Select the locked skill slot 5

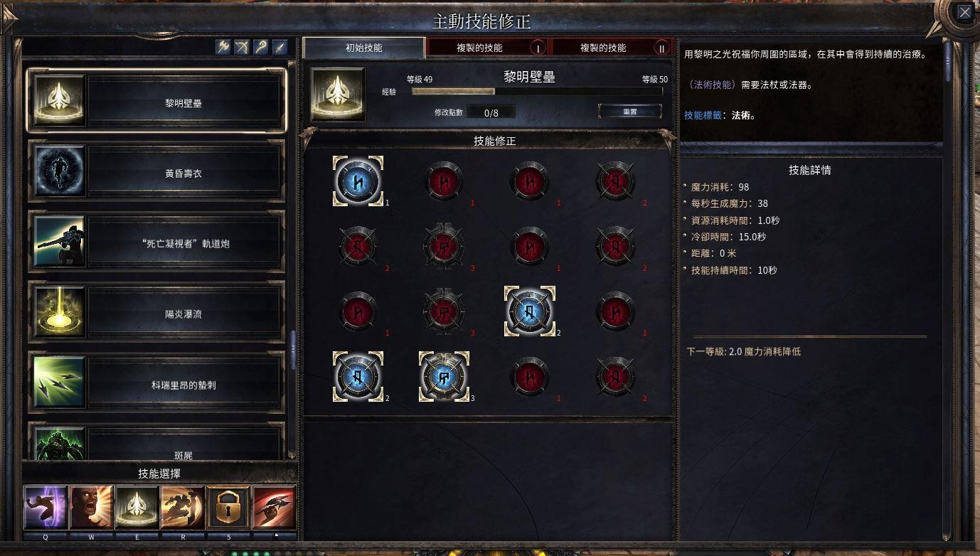click(x=228, y=508)
